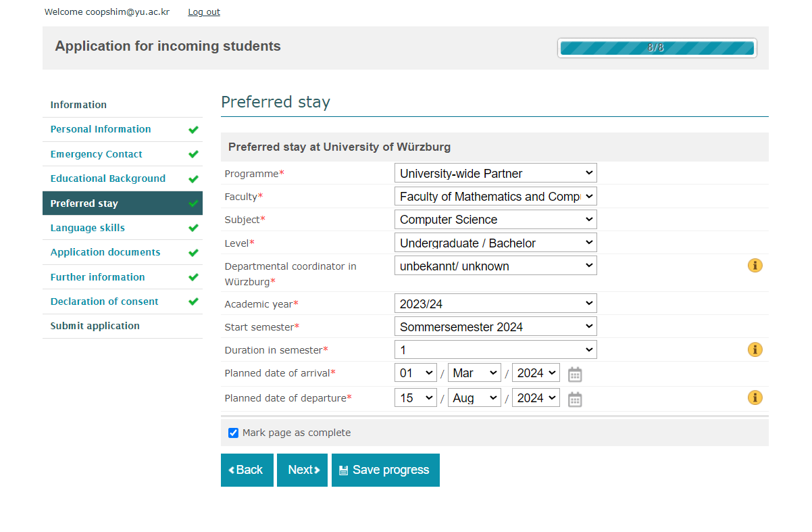Viewport: 812px width, 532px height.
Task: Expand the Faculty dropdown
Action: click(x=495, y=197)
